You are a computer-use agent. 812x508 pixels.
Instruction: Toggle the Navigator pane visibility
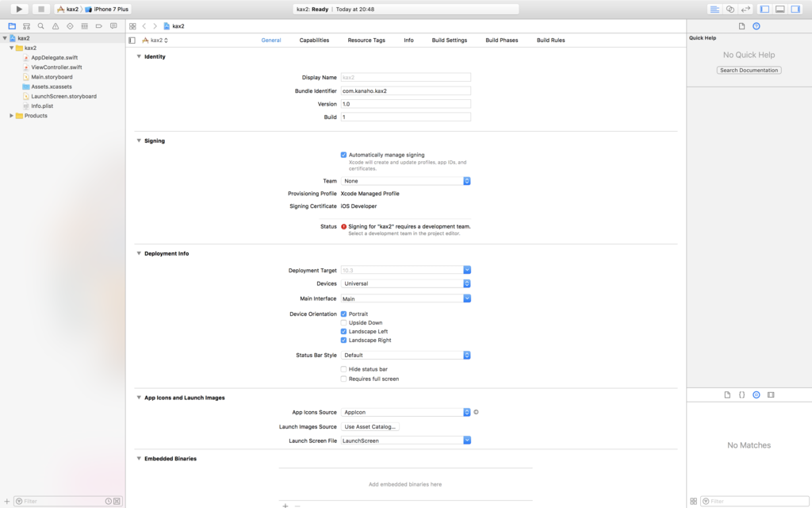click(764, 9)
